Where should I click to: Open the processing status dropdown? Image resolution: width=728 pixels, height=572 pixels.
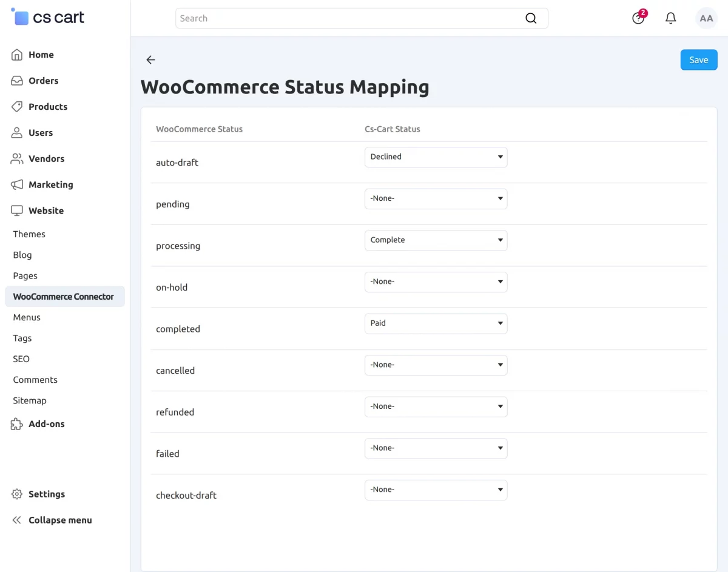tap(436, 240)
